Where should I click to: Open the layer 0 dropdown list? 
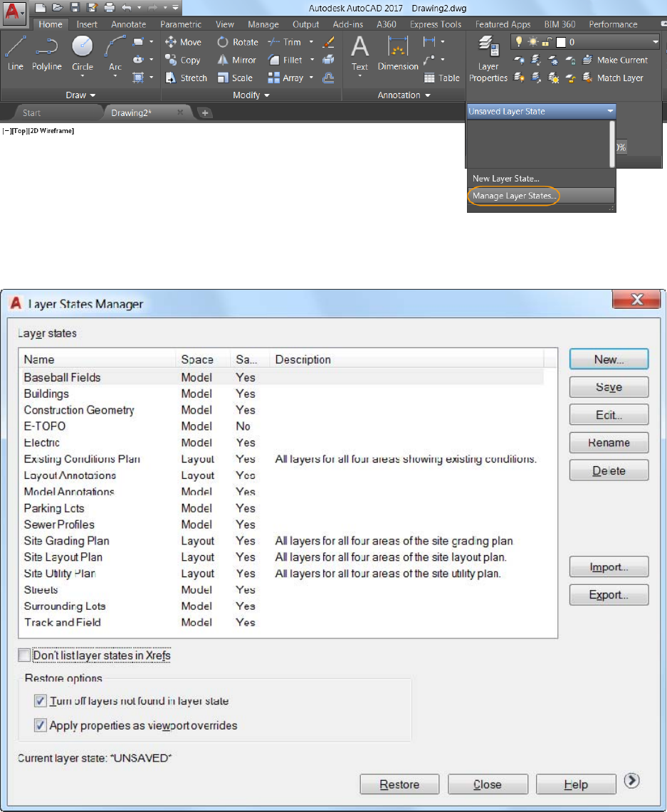pyautogui.click(x=655, y=42)
